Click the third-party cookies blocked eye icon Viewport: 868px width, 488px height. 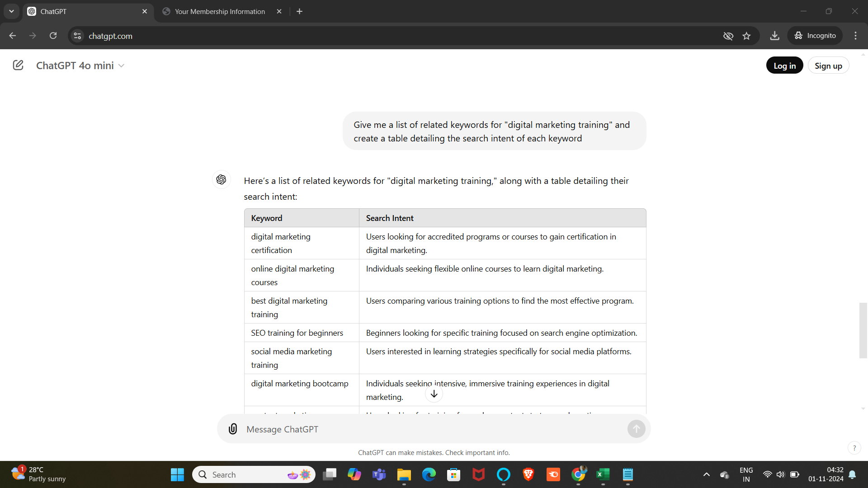(728, 36)
